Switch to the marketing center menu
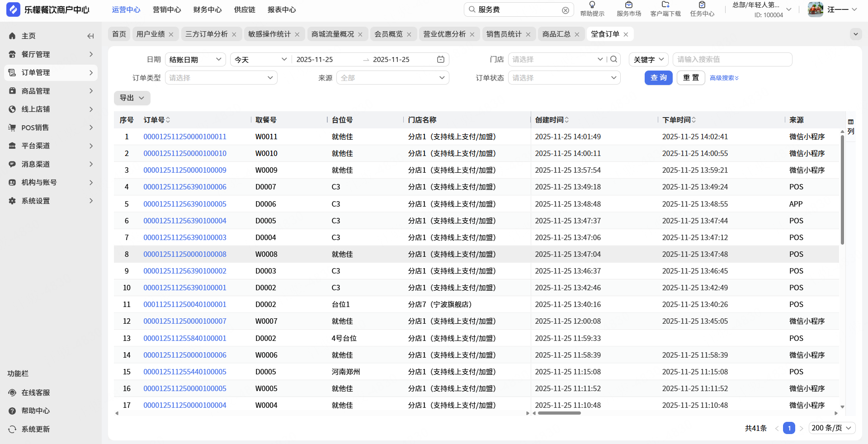This screenshot has height=444, width=868. [x=167, y=9]
